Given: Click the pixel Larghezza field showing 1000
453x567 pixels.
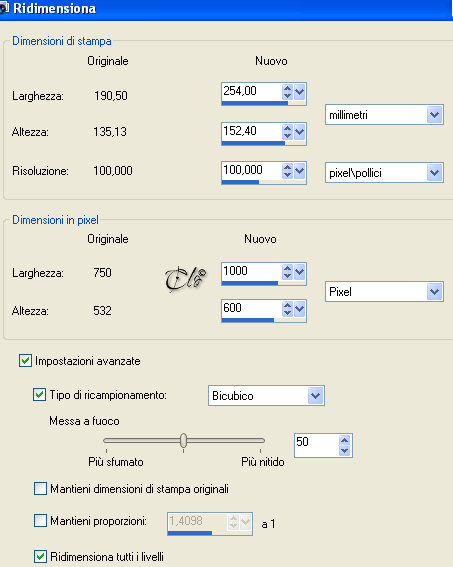Looking at the screenshot, I should click(252, 272).
